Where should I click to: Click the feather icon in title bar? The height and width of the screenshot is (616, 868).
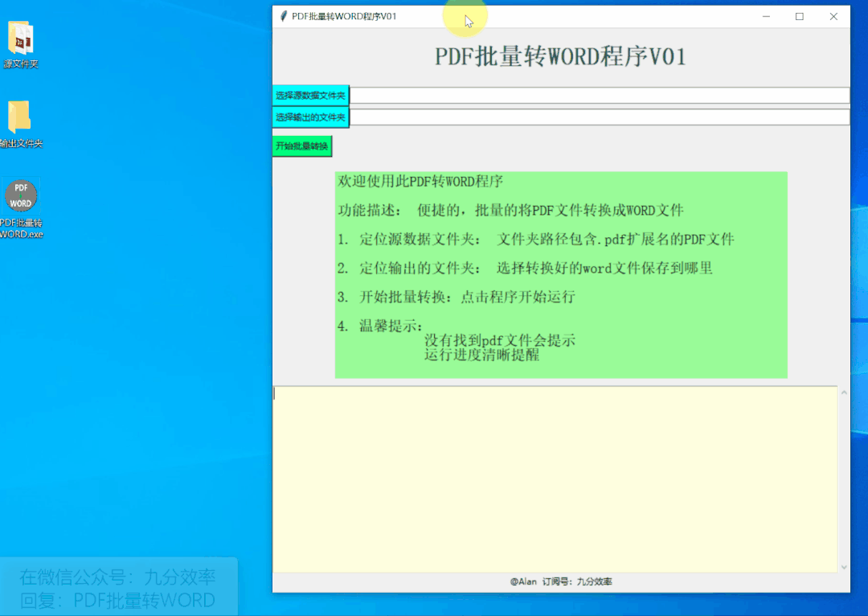[284, 16]
